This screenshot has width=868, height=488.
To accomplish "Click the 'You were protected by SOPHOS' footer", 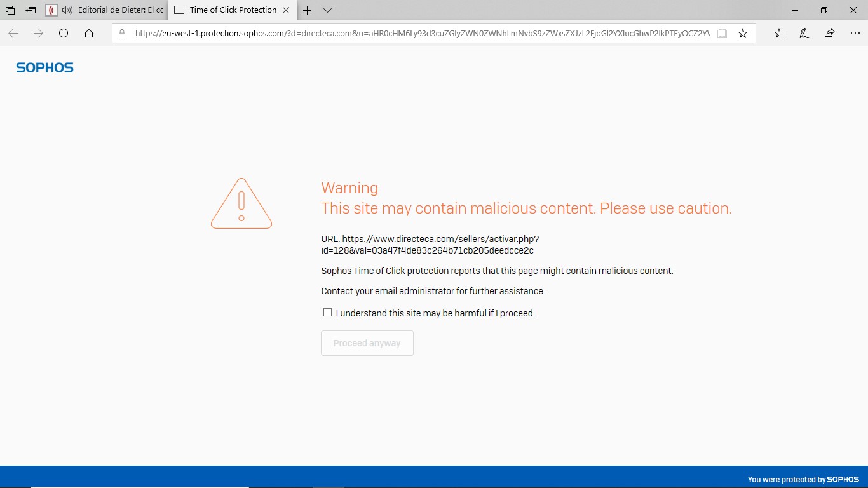I will (x=803, y=480).
